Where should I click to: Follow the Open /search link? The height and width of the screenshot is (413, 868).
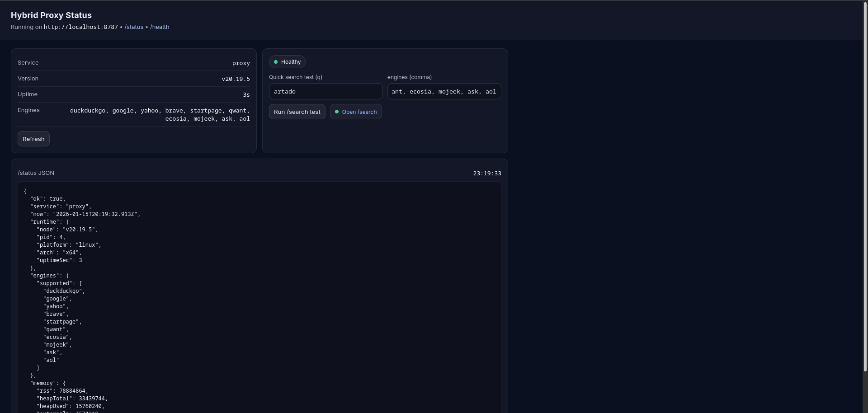click(x=359, y=112)
